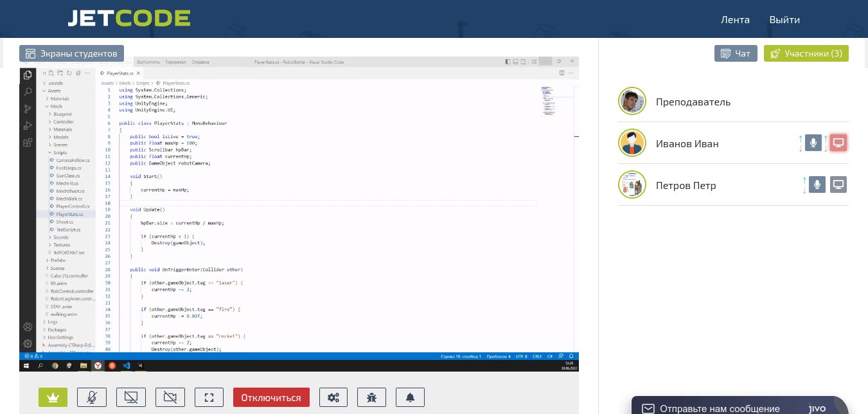Toggle Иванов Иван's microphone
868x414 pixels.
coord(813,143)
